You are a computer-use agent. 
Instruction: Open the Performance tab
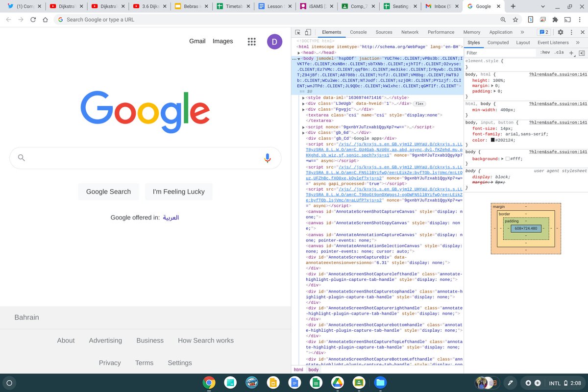point(441,32)
